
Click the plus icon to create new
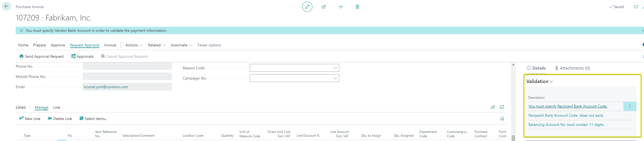[x=341, y=7]
